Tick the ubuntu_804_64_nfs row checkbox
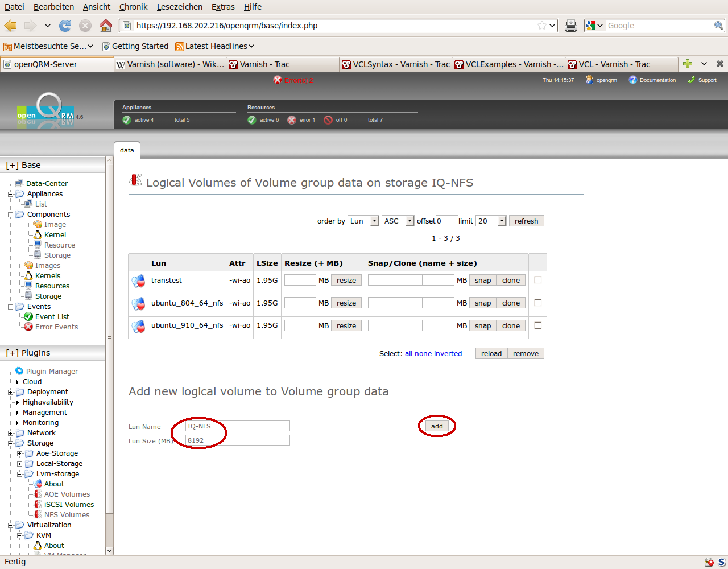 537,303
